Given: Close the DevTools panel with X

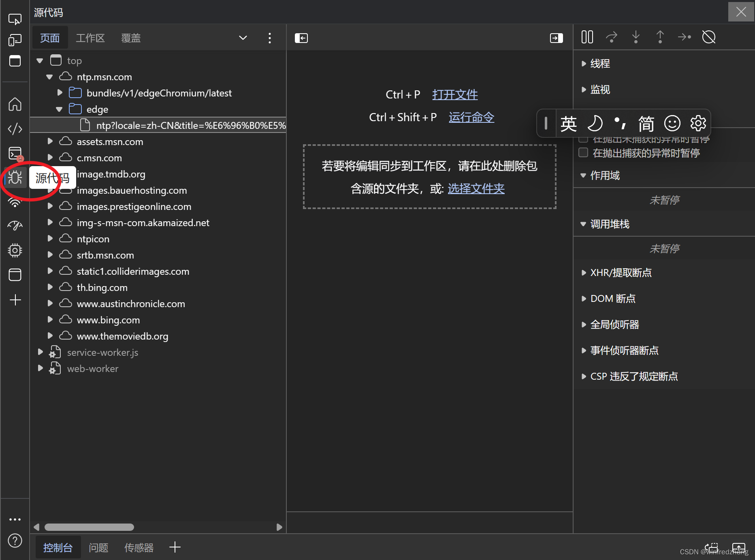Looking at the screenshot, I should (x=741, y=12).
